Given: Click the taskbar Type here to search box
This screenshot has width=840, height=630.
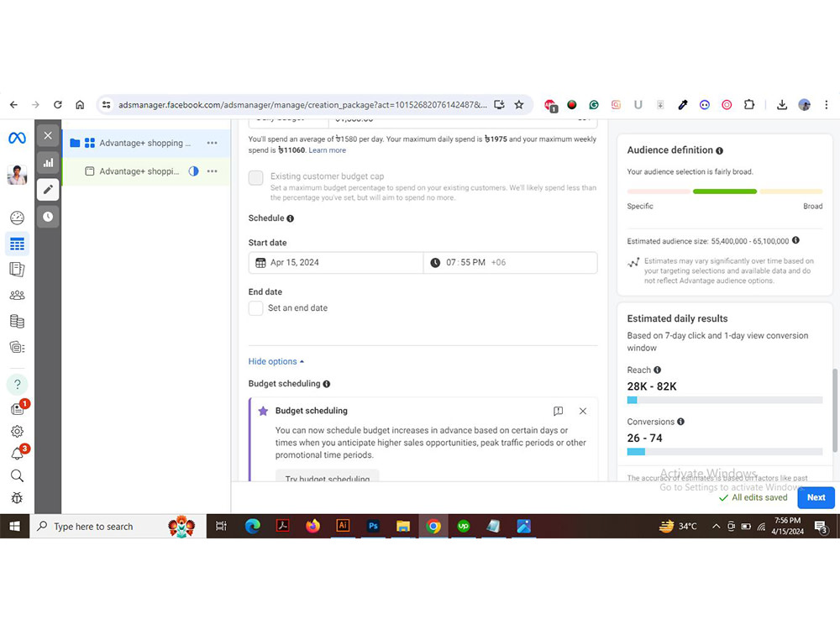Looking at the screenshot, I should [x=118, y=527].
